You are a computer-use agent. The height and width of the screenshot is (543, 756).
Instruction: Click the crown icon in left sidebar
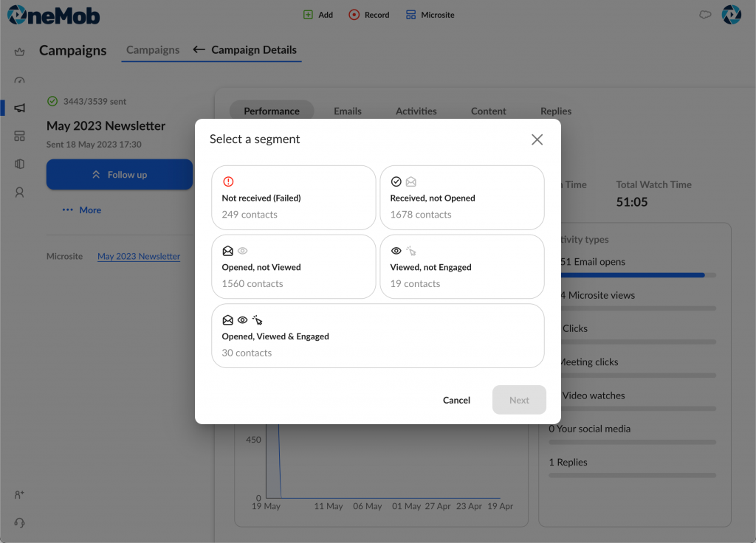tap(20, 52)
